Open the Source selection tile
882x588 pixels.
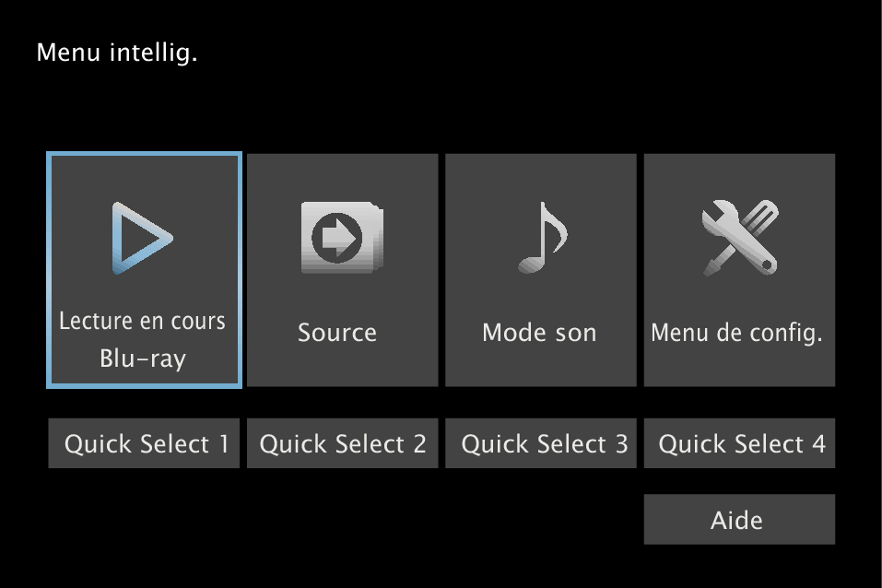coord(343,270)
